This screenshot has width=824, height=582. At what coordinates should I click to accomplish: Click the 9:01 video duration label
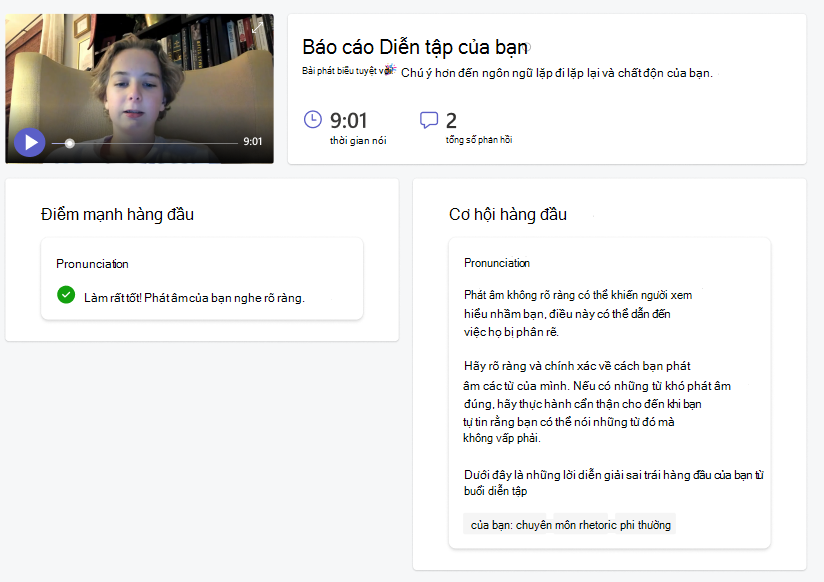point(252,141)
